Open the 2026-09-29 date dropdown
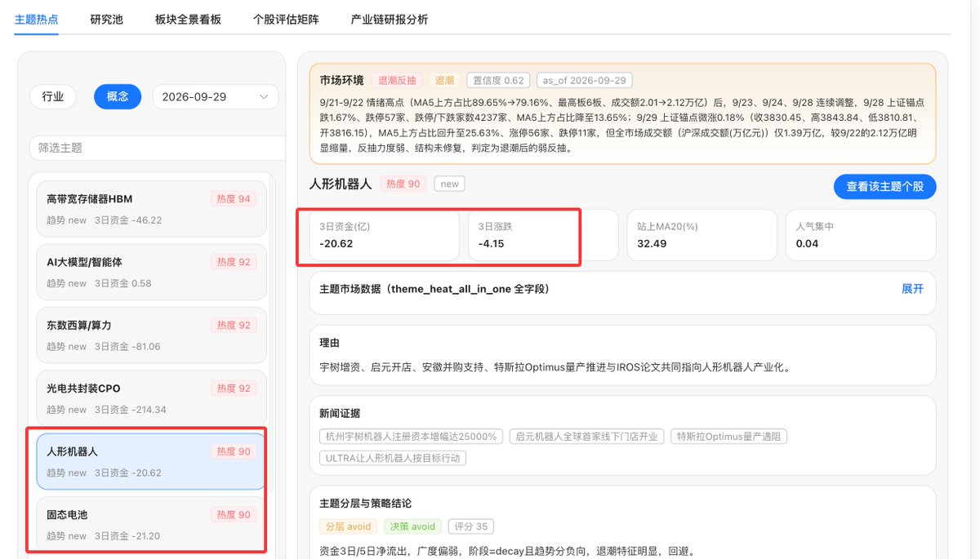Image resolution: width=980 pixels, height=559 pixels. coord(216,96)
